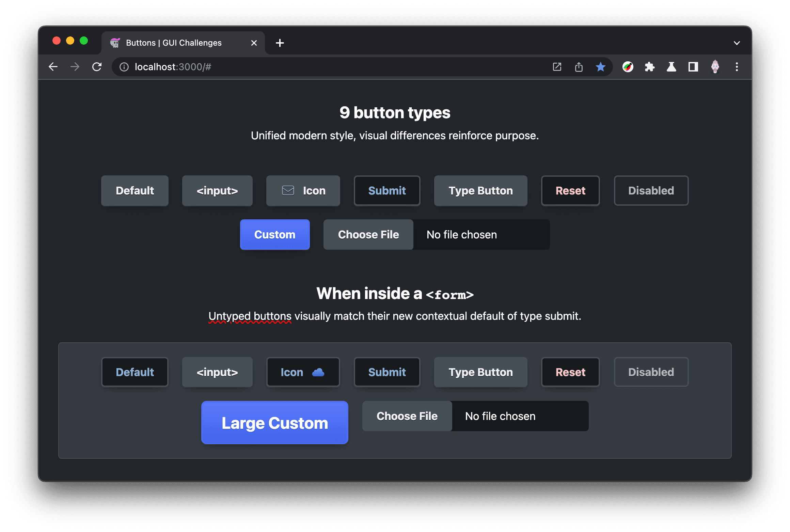Click the Reset button outside the form
The height and width of the screenshot is (532, 790).
click(x=570, y=191)
